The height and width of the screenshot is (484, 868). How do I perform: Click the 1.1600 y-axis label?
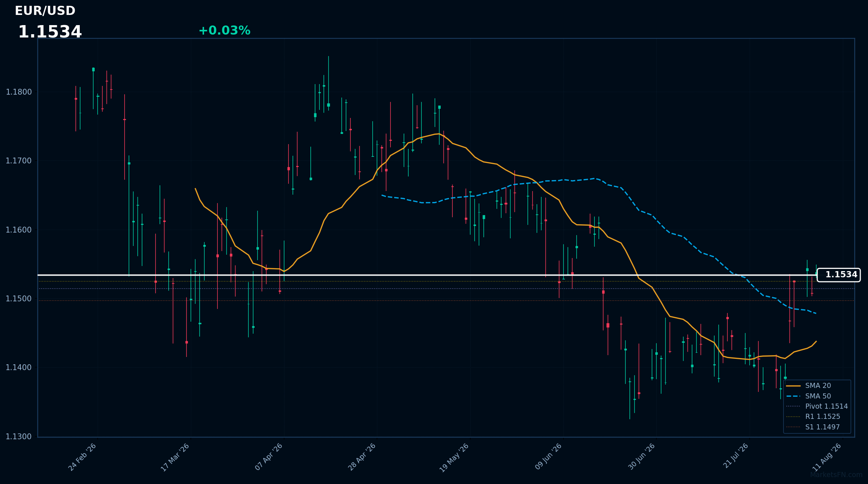click(19, 230)
